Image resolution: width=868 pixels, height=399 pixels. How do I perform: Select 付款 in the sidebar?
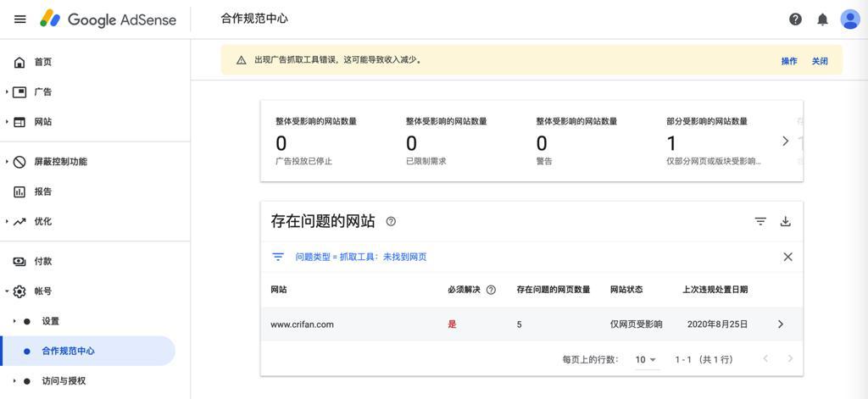(x=42, y=261)
